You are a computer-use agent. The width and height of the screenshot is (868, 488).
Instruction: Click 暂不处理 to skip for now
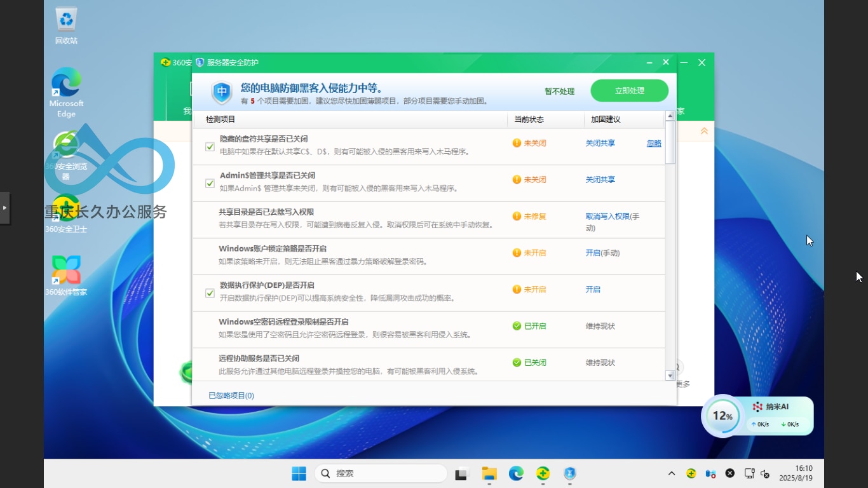tap(559, 91)
